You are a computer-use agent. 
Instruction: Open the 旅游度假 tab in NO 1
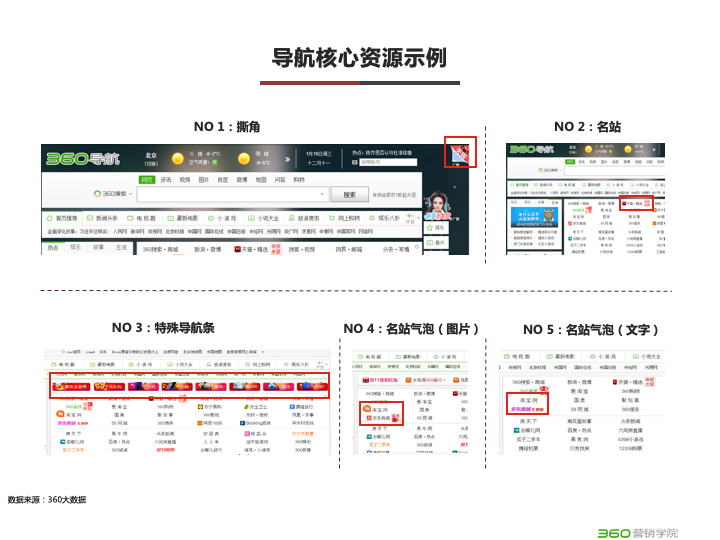point(304,218)
